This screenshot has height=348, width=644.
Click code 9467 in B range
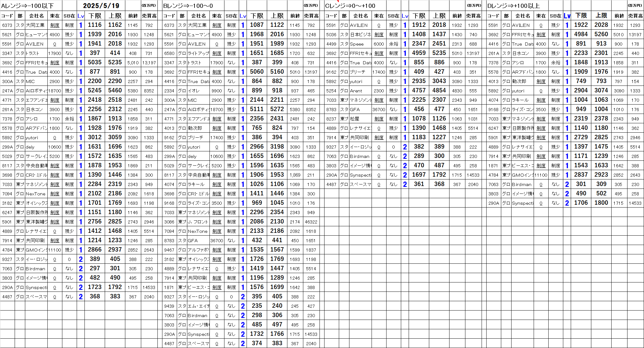click(169, 250)
